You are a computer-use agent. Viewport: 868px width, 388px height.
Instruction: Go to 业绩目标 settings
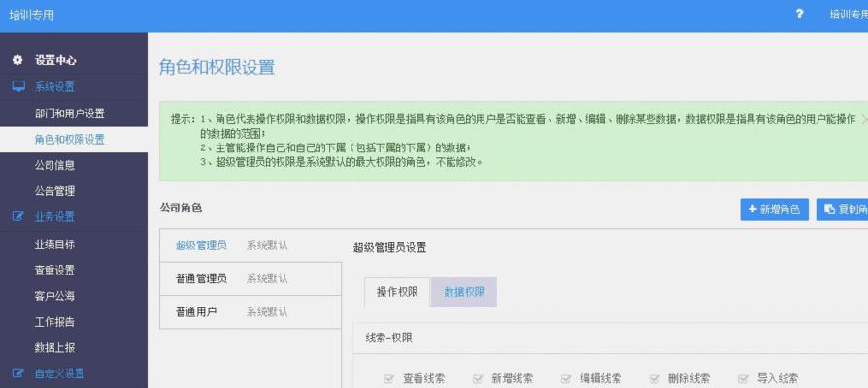pyautogui.click(x=54, y=243)
